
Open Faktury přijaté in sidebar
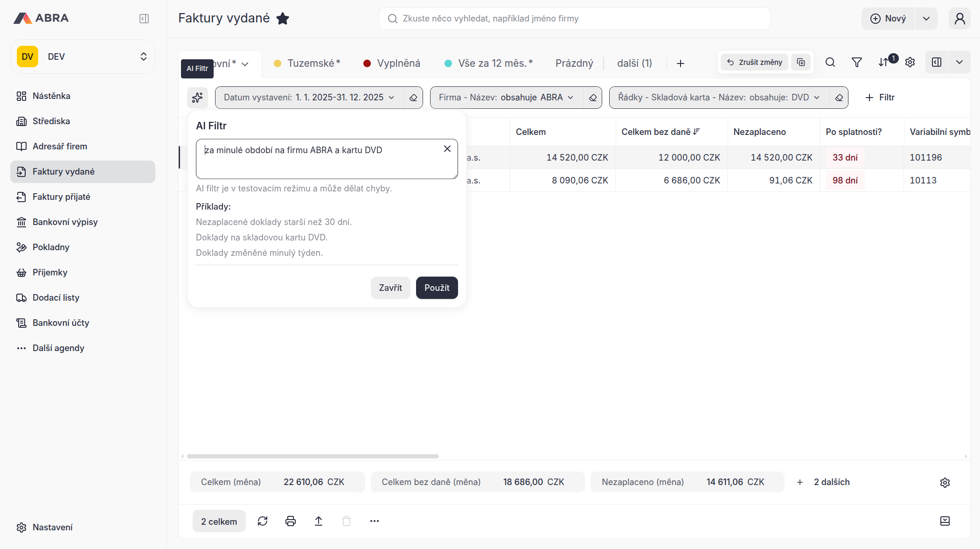pyautogui.click(x=62, y=197)
